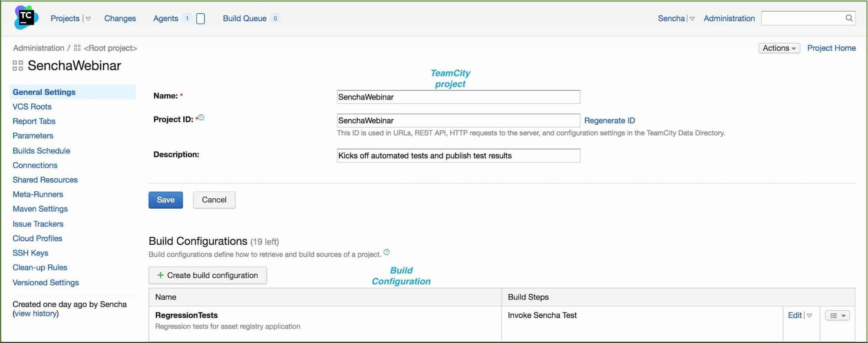Open the RegressionTests build configuration

(186, 315)
